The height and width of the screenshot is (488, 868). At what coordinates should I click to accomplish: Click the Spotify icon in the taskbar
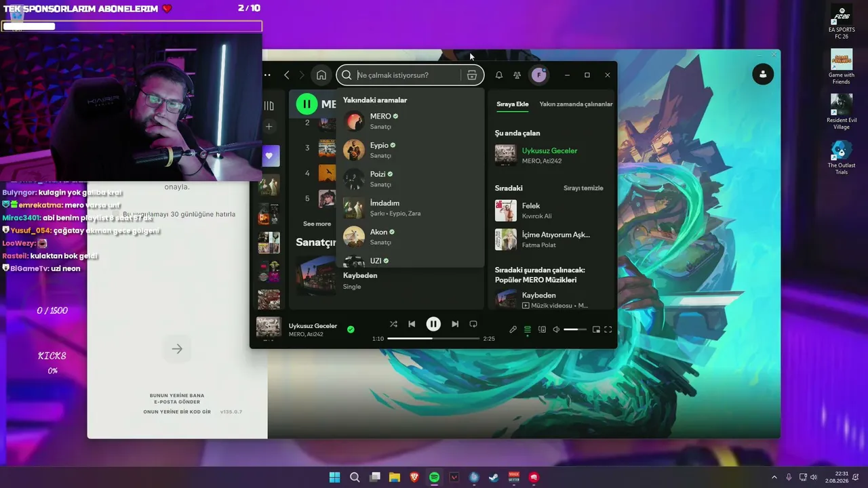click(434, 477)
